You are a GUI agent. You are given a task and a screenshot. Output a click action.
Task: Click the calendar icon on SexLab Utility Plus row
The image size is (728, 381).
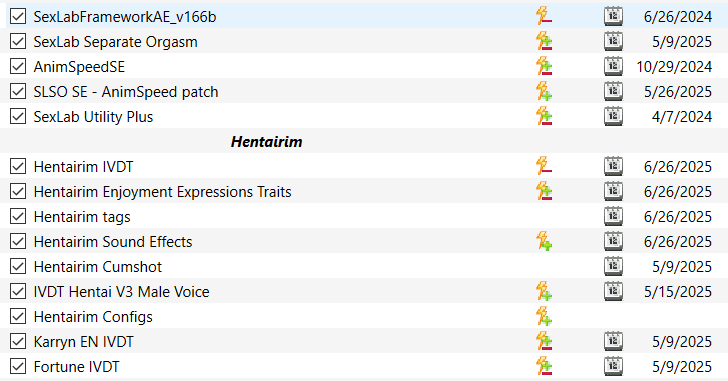pyautogui.click(x=613, y=116)
